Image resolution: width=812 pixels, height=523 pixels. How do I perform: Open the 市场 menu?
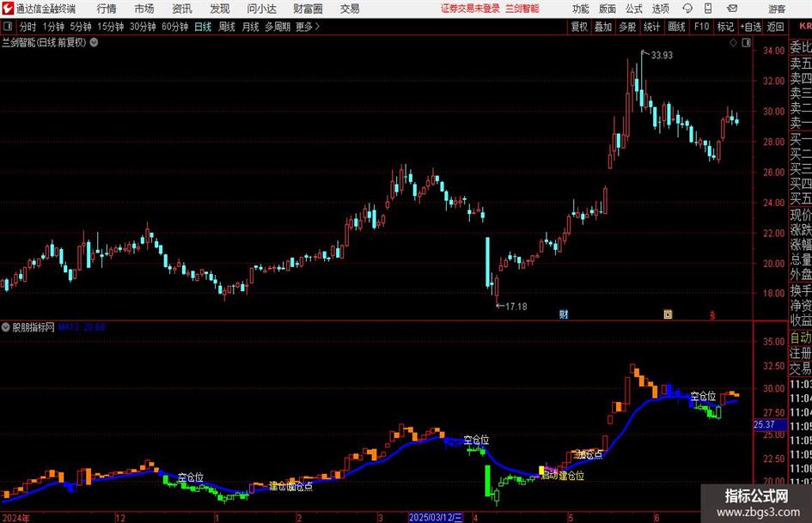coord(144,9)
